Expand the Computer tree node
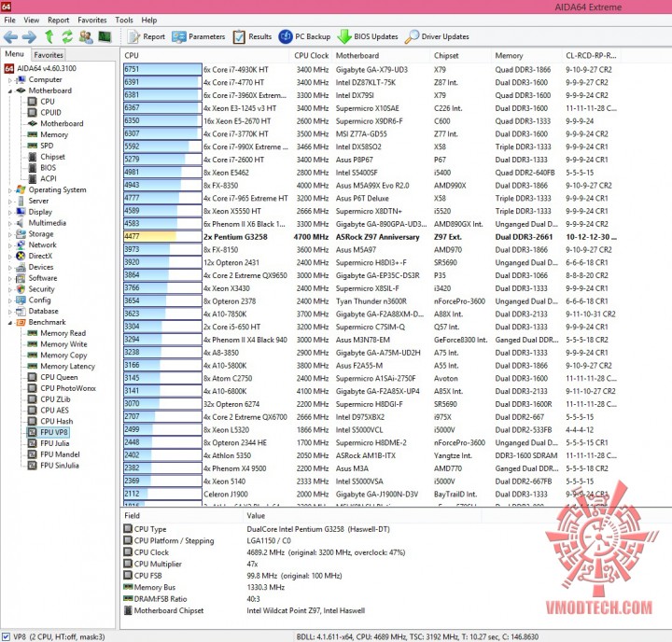The width and height of the screenshot is (672, 642). click(10, 79)
